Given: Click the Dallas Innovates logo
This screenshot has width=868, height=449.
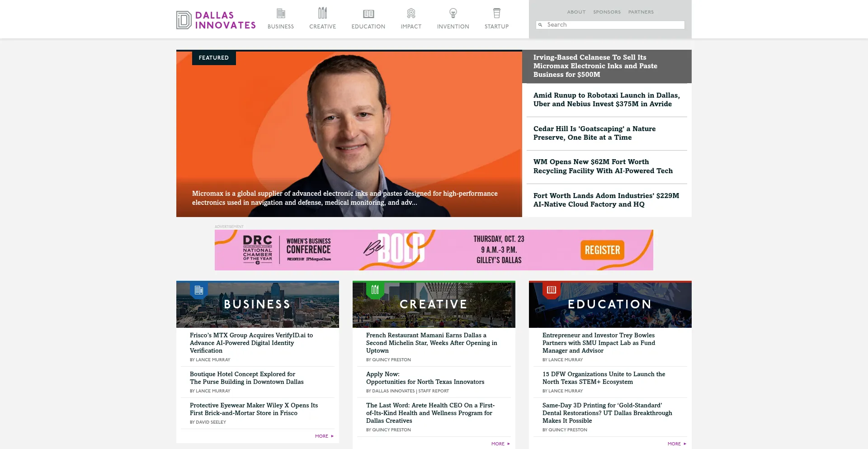Looking at the screenshot, I should tap(216, 20).
